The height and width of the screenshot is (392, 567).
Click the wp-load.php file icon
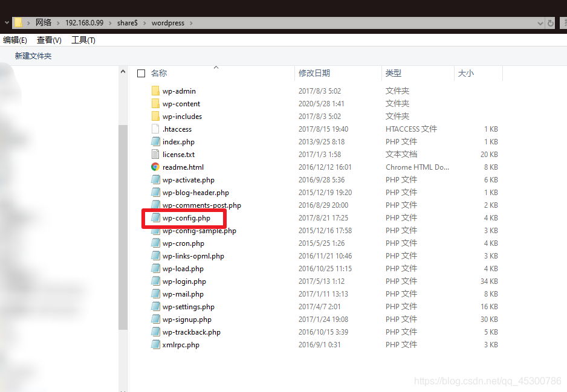[x=155, y=268]
